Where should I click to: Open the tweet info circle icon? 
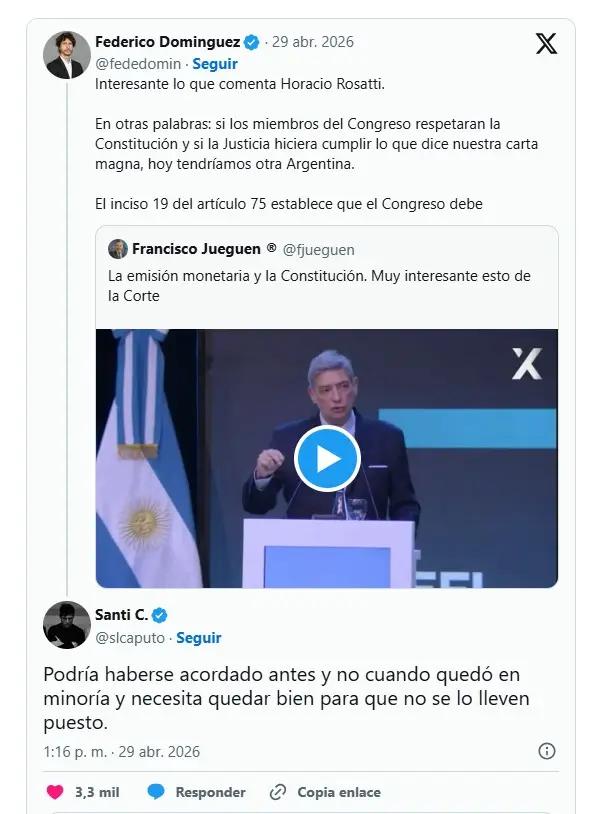pos(547,751)
